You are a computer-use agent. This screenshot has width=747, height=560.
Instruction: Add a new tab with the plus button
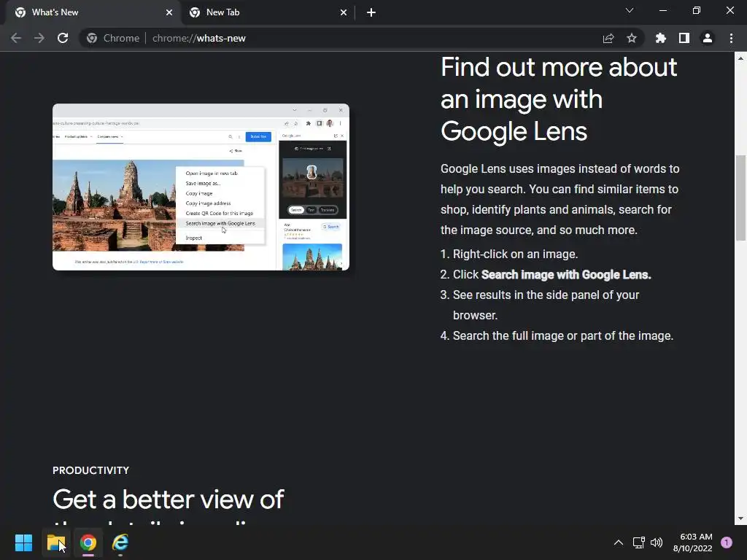pos(371,12)
